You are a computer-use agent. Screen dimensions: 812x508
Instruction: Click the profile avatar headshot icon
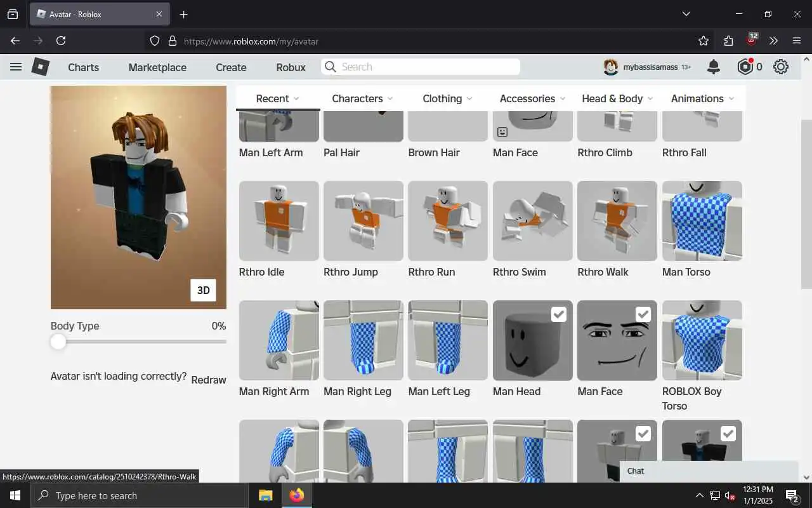[611, 67]
